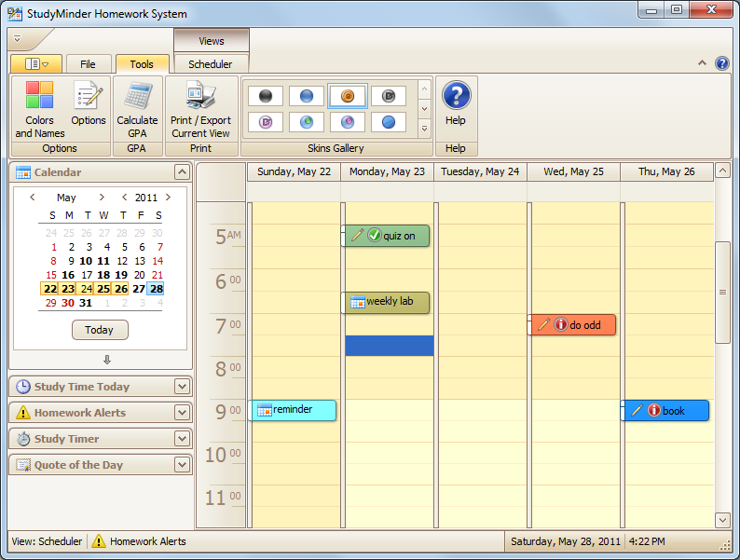The image size is (740, 560).
Task: Click the View: Scheduler status text
Action: tap(47, 541)
